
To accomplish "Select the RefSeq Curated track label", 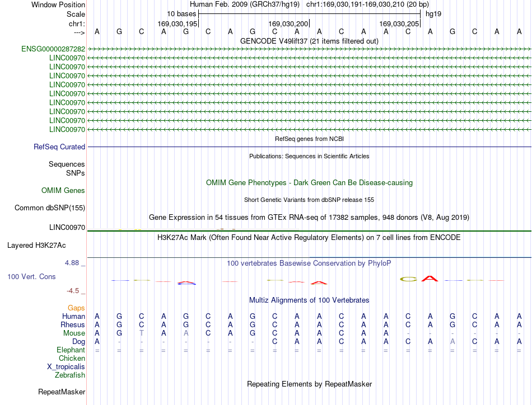I will pyautogui.click(x=59, y=147).
